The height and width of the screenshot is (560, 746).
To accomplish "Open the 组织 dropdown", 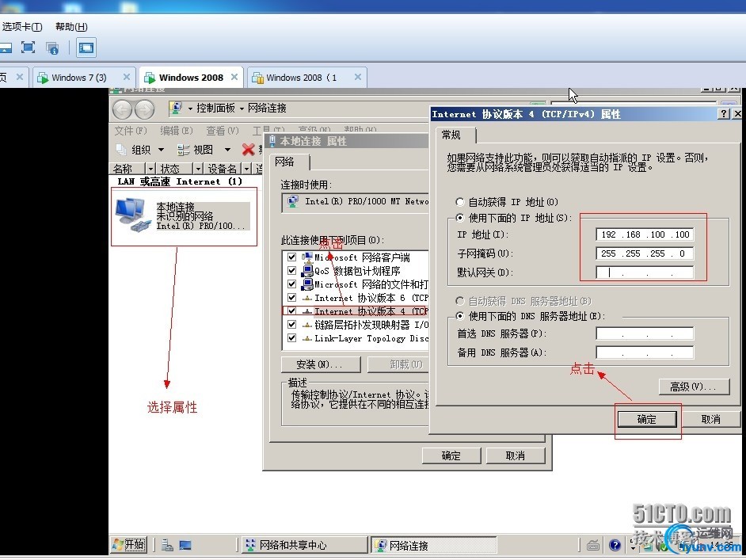I will [x=140, y=150].
